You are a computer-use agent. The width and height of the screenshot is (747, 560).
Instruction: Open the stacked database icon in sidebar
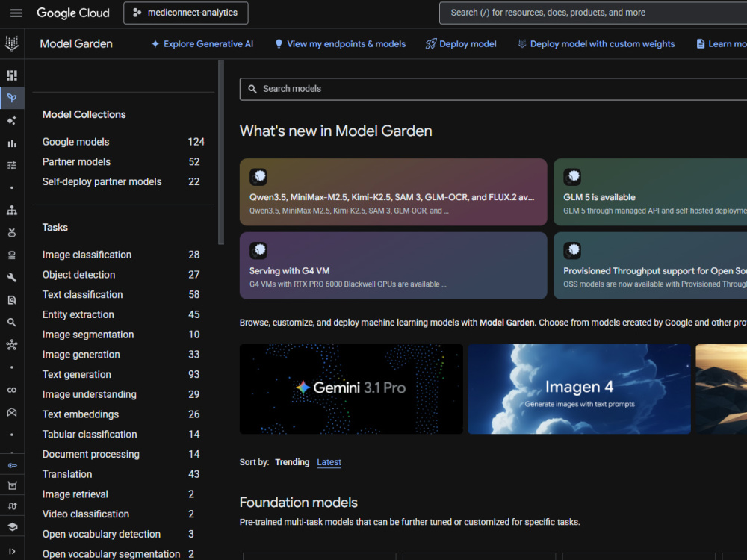click(x=12, y=255)
